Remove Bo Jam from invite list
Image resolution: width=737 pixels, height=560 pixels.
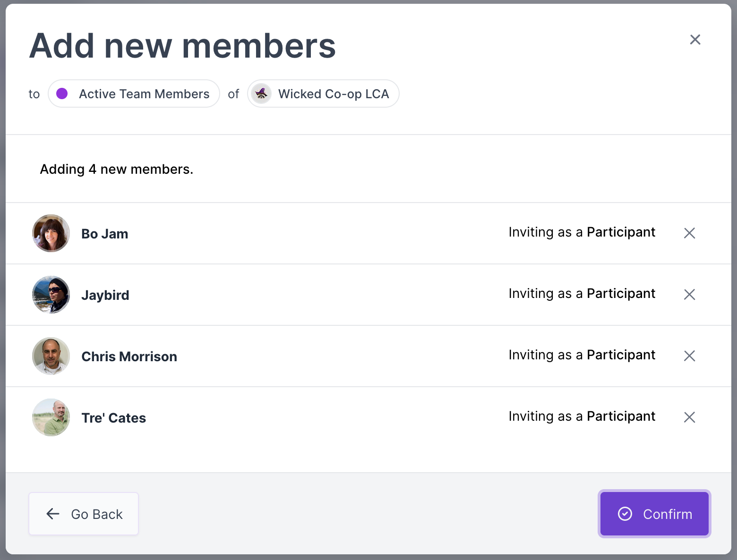(689, 233)
